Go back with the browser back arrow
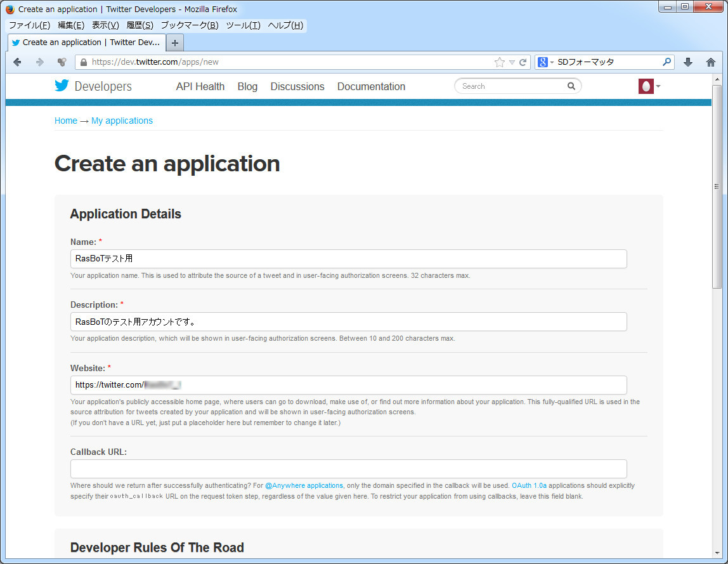Screen dimensions: 728x564 coord(17,62)
